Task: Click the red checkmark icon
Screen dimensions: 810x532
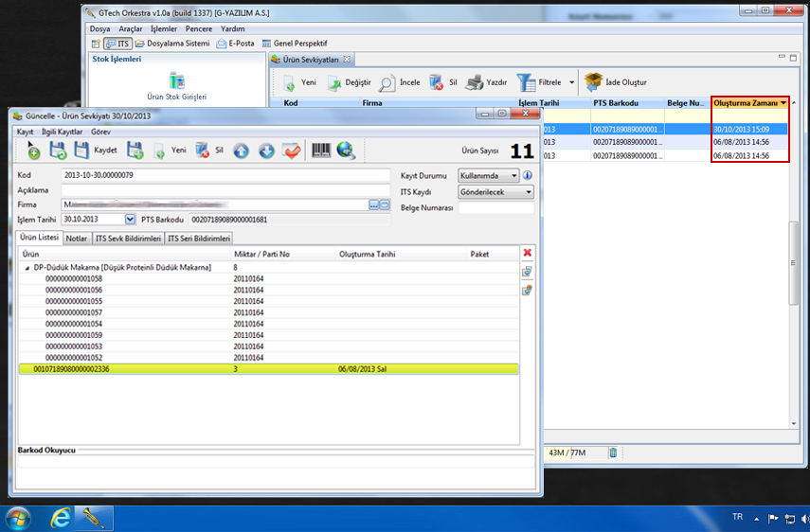Action: (292, 151)
